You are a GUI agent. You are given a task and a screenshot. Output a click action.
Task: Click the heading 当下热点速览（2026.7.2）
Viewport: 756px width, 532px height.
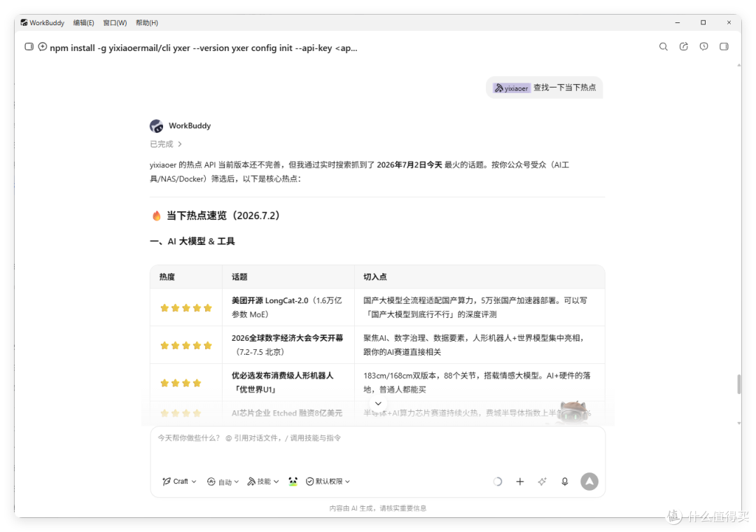(223, 216)
